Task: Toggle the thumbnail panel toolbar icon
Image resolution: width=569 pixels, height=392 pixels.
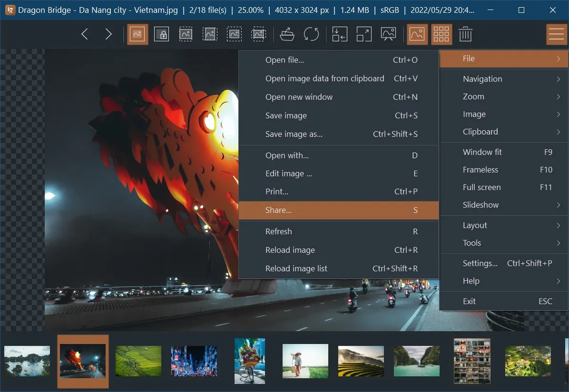Action: [x=417, y=34]
